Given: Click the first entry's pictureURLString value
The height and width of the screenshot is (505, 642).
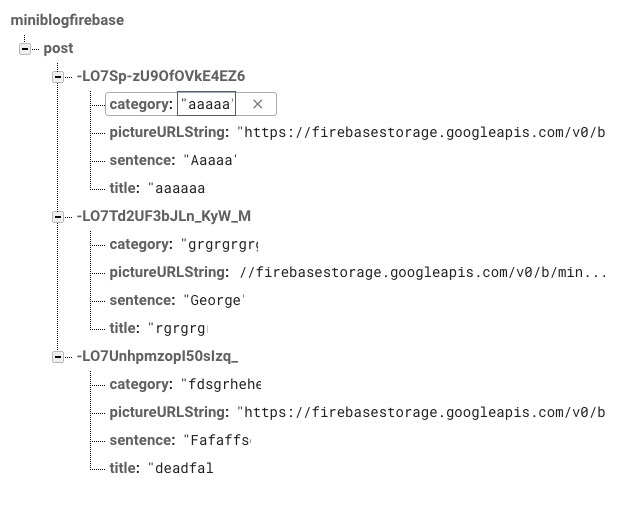Looking at the screenshot, I should (421, 132).
